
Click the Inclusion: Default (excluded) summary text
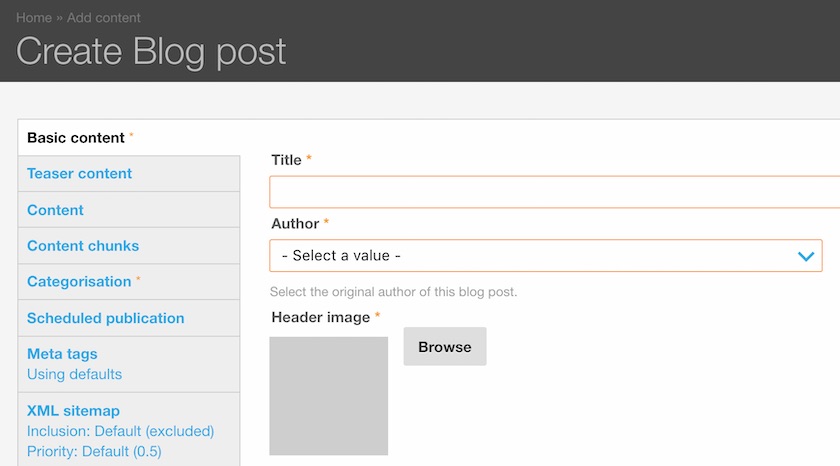(121, 431)
